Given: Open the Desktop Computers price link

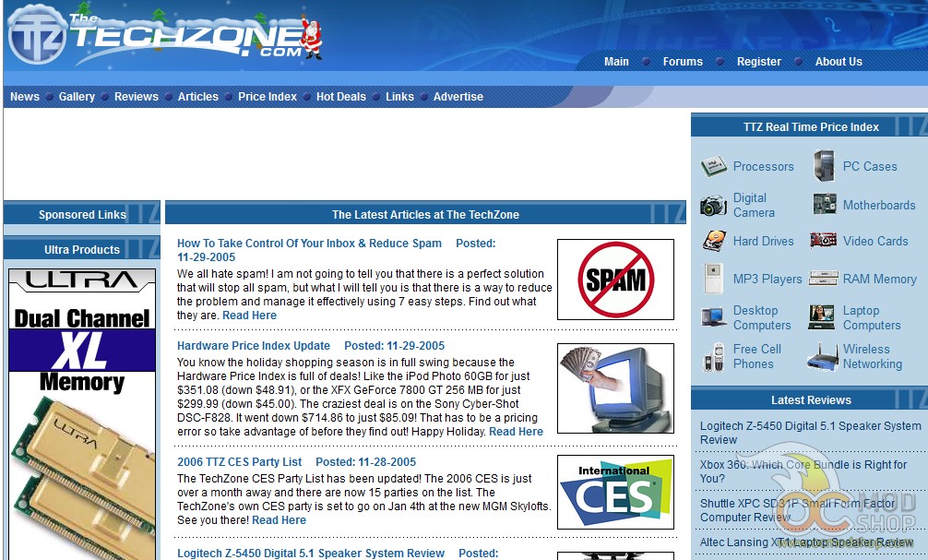Looking at the screenshot, I should [x=762, y=318].
